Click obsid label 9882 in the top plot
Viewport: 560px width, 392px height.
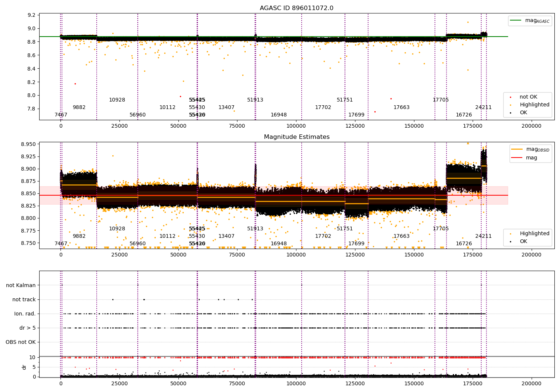(79, 108)
